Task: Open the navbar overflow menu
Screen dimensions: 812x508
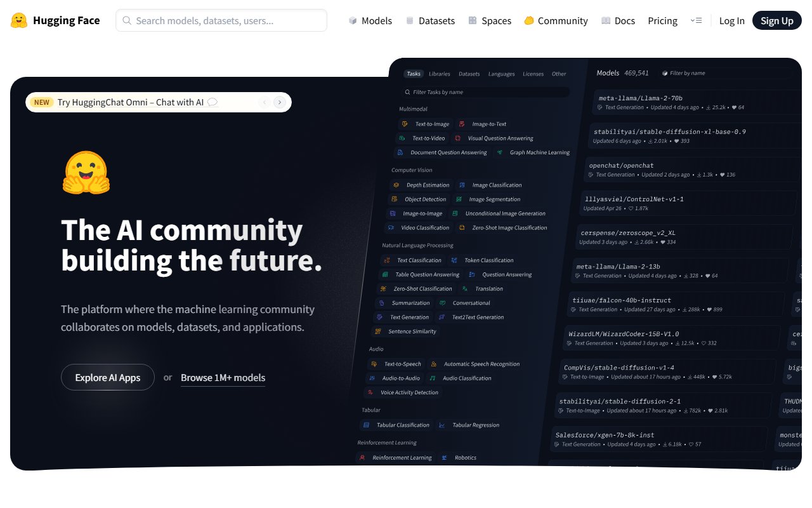Action: tap(697, 20)
